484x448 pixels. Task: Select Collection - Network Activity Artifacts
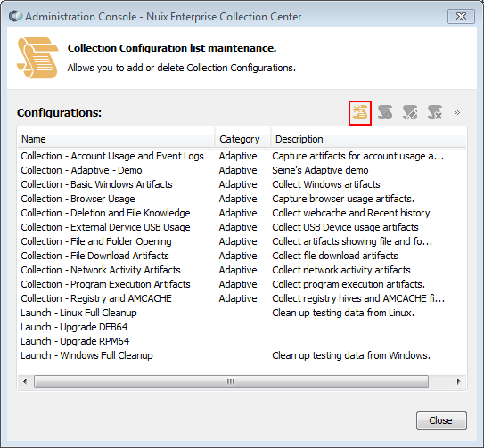[242, 270]
